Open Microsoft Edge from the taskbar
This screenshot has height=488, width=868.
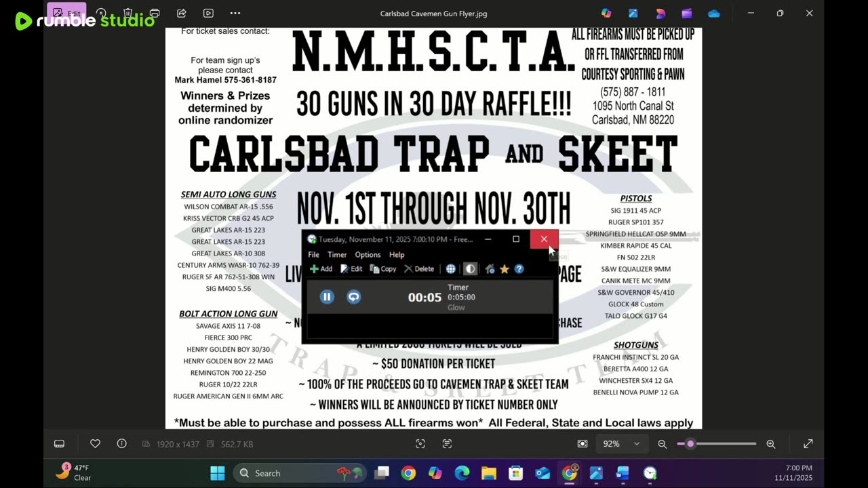[x=462, y=473]
